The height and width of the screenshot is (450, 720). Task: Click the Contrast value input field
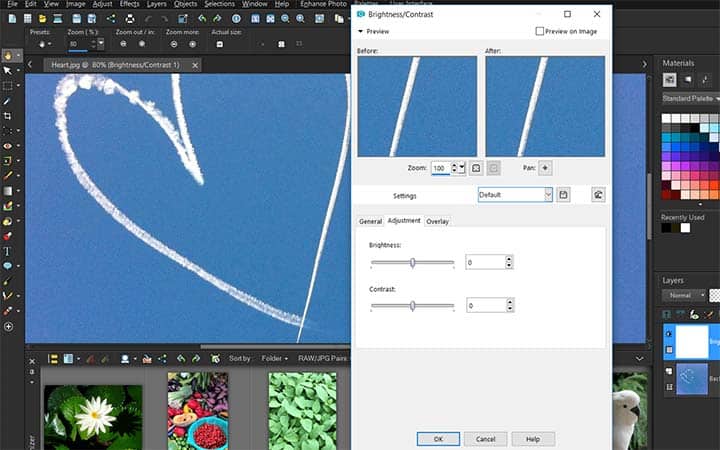coord(486,305)
